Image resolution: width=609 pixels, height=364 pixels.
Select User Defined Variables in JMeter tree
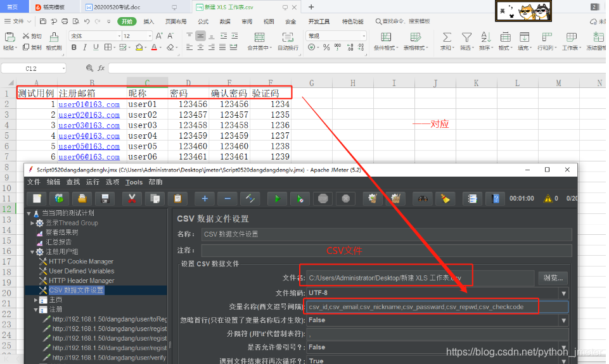[x=81, y=271]
